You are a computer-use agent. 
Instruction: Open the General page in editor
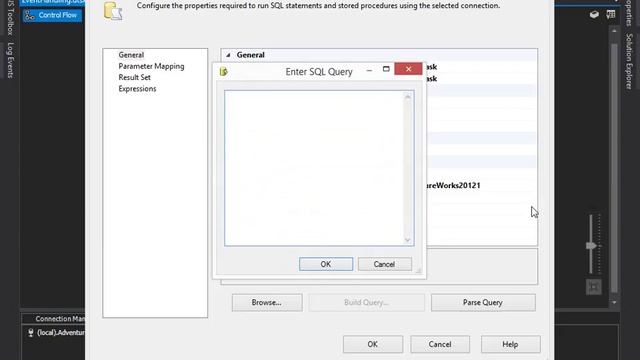[131, 55]
